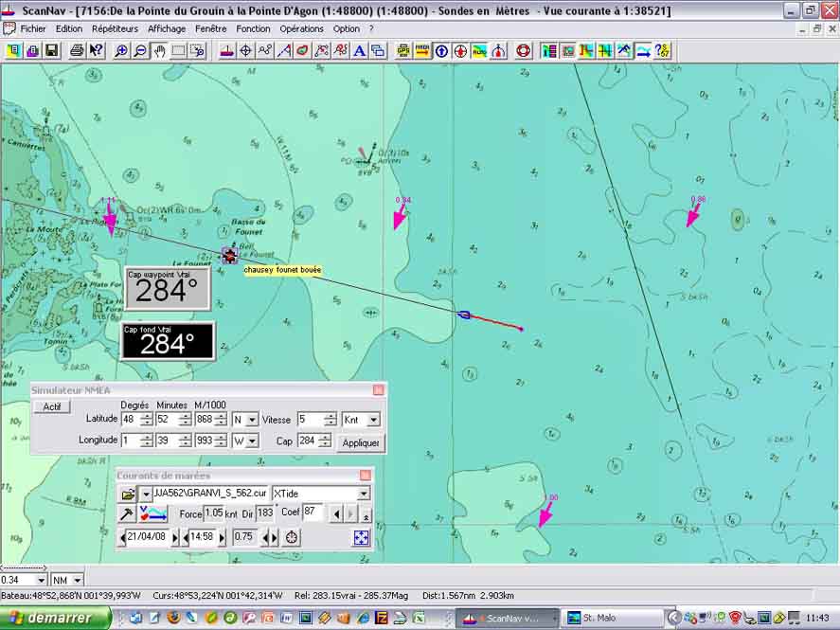Open current file with folder icon
Image resolution: width=840 pixels, height=630 pixels.
(128, 494)
